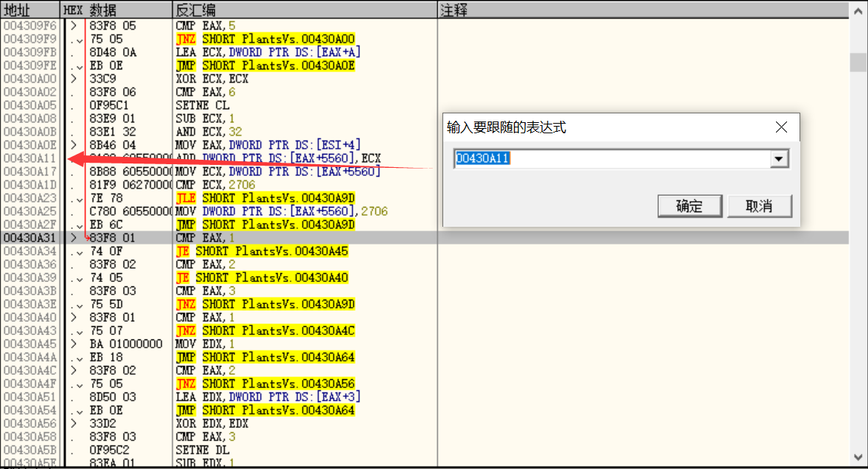Click hex bytes 0F95C1
This screenshot has width=868, height=469.
[109, 105]
